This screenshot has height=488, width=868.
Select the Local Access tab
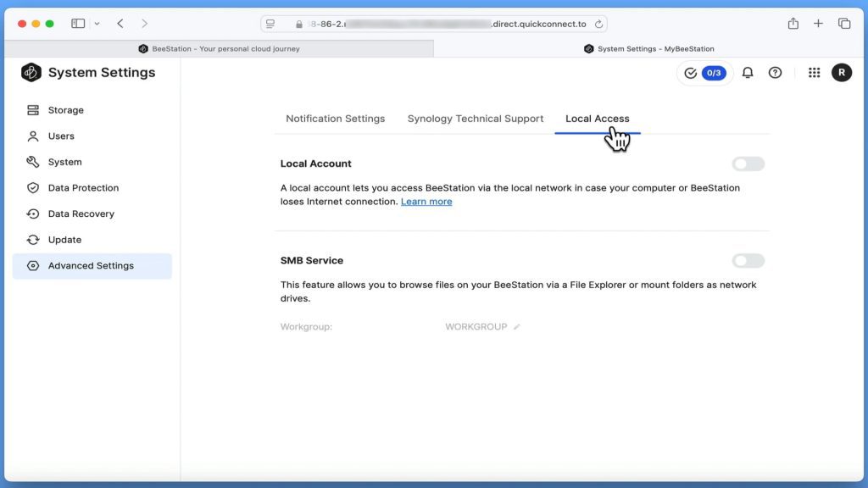coord(598,119)
